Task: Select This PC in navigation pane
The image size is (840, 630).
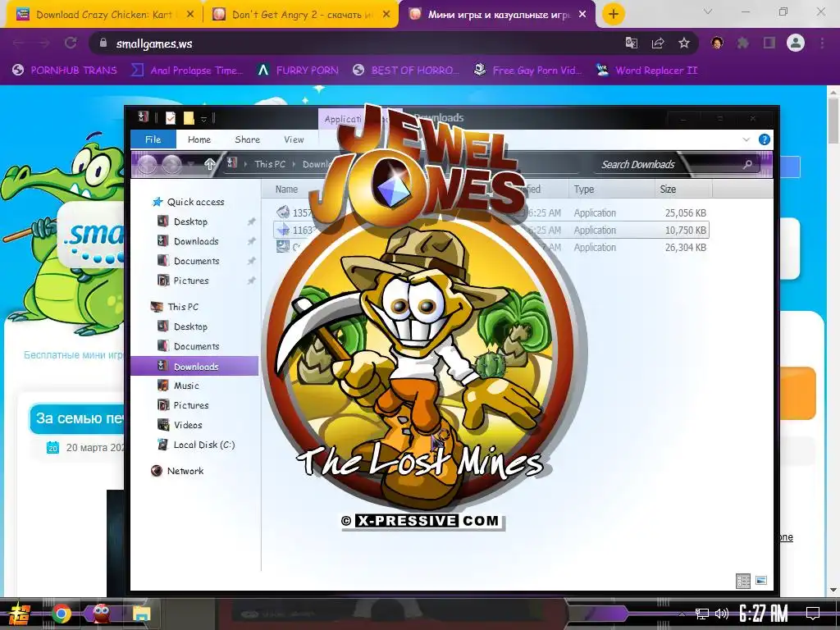Action: coord(183,307)
